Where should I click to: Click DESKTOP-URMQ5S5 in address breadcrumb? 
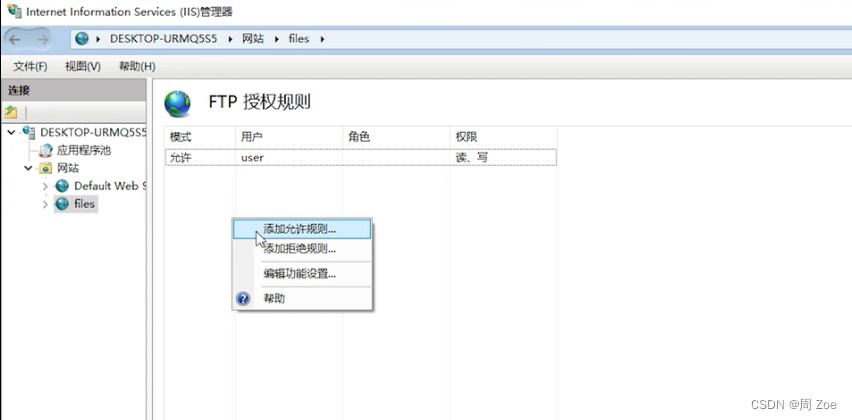[164, 39]
